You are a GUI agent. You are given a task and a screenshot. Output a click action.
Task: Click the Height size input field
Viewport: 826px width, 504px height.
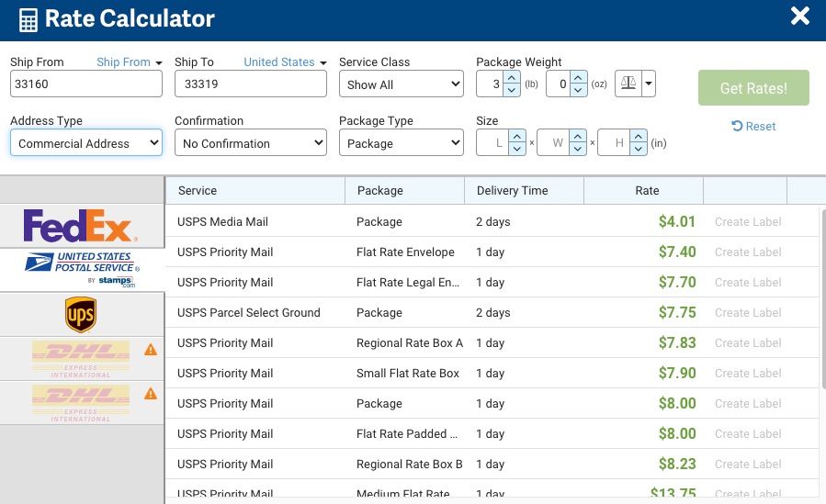(x=615, y=143)
